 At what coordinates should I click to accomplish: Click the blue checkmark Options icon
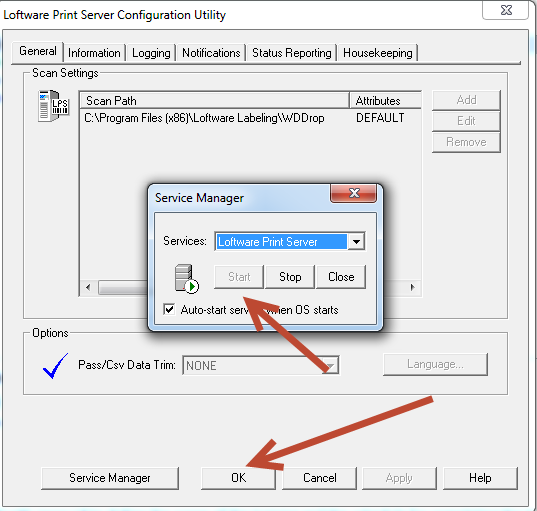click(x=55, y=366)
